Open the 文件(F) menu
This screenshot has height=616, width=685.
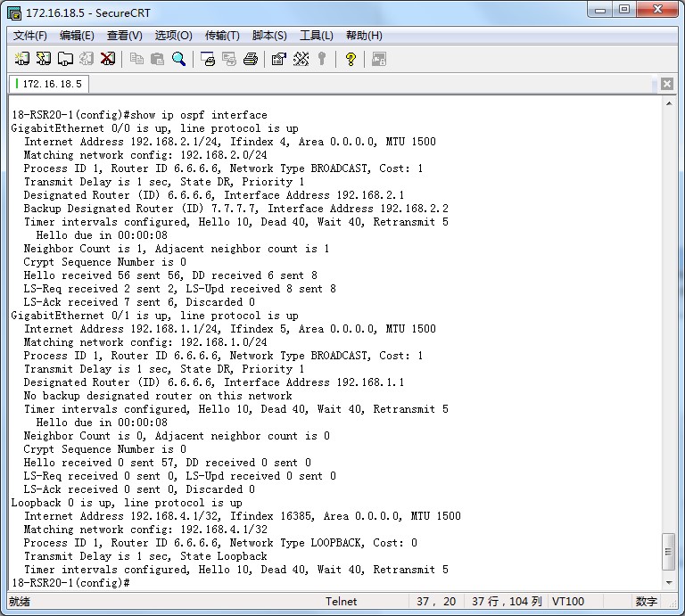click(30, 36)
